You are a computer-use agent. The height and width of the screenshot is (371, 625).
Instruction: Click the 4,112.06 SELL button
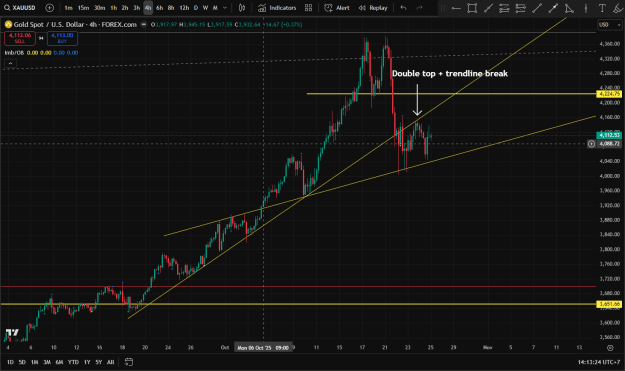(20, 38)
